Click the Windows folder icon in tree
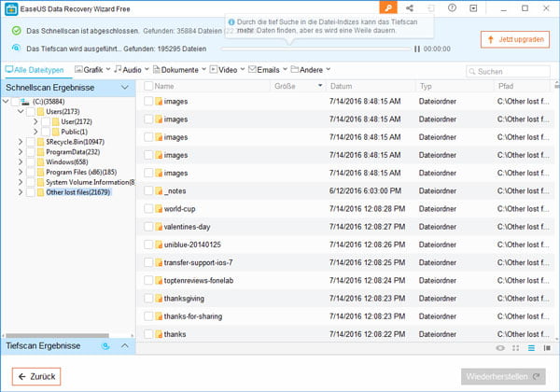560x392 pixels. click(x=40, y=162)
